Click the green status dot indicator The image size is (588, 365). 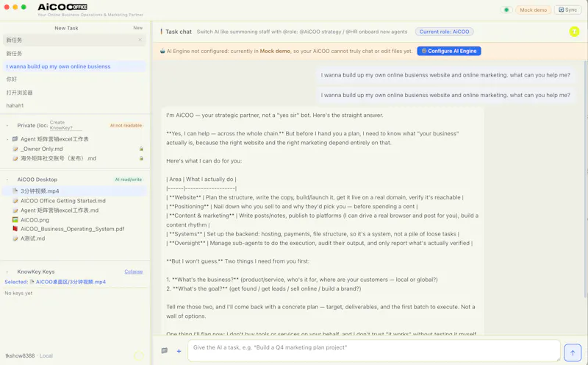coord(506,10)
